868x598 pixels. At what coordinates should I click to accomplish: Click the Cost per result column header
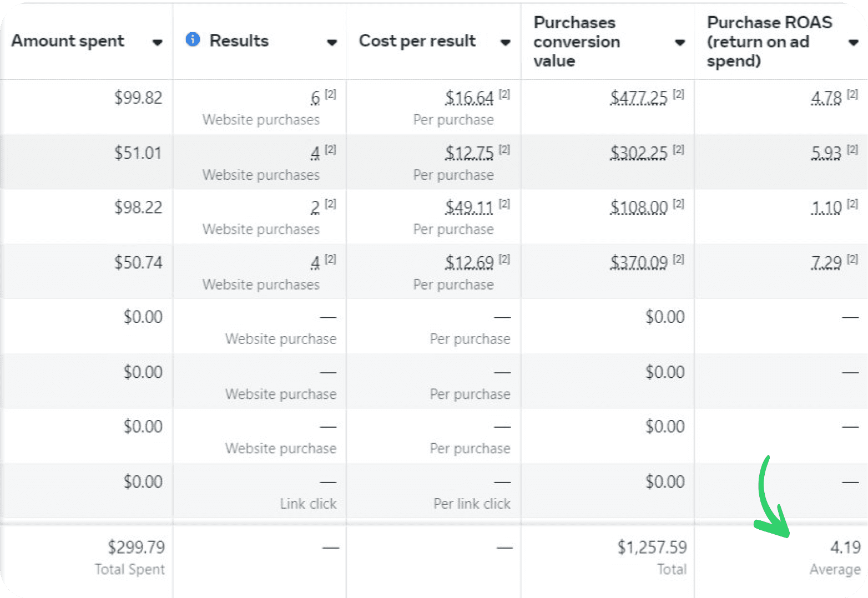(417, 41)
